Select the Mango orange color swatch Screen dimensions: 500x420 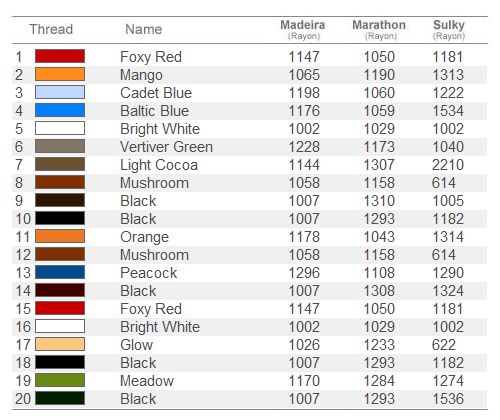60,74
